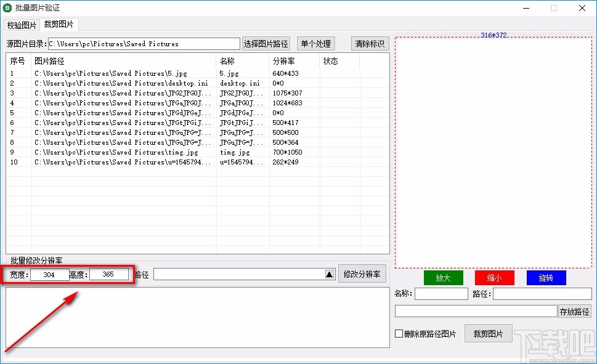Select row 5 JPGdJPGeJ path entry
Viewport: 597px width, 364px height.
tap(122, 113)
